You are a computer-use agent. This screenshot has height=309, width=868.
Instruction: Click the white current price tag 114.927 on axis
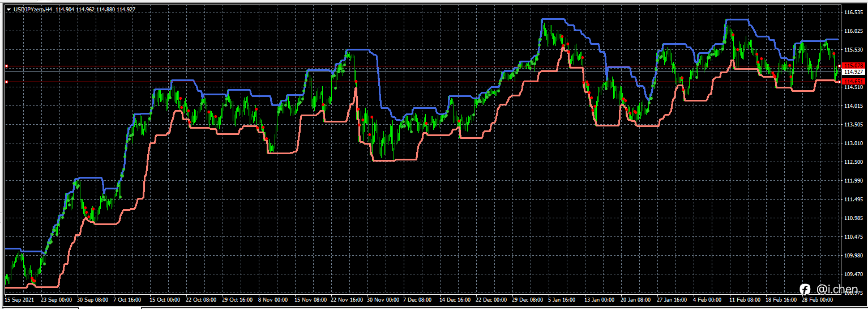pos(854,72)
